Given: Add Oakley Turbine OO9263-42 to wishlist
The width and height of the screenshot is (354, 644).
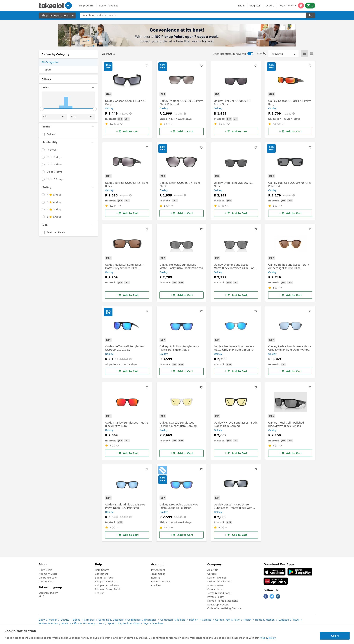Looking at the screenshot, I should [x=147, y=148].
